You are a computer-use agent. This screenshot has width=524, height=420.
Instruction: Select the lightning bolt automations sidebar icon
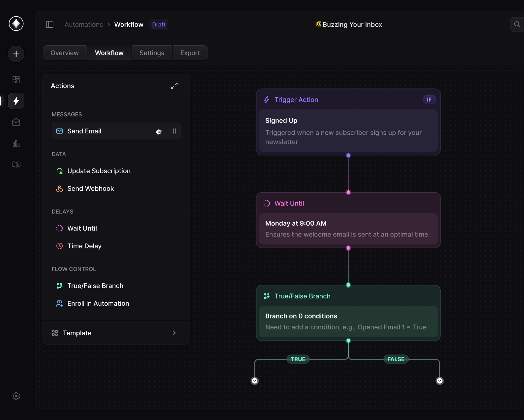pyautogui.click(x=16, y=101)
